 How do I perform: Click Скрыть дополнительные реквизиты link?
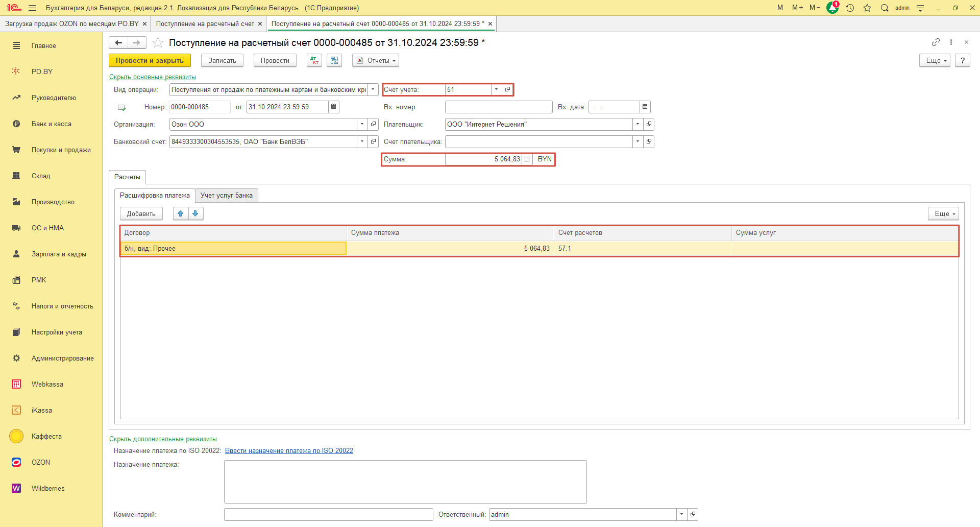coord(163,439)
